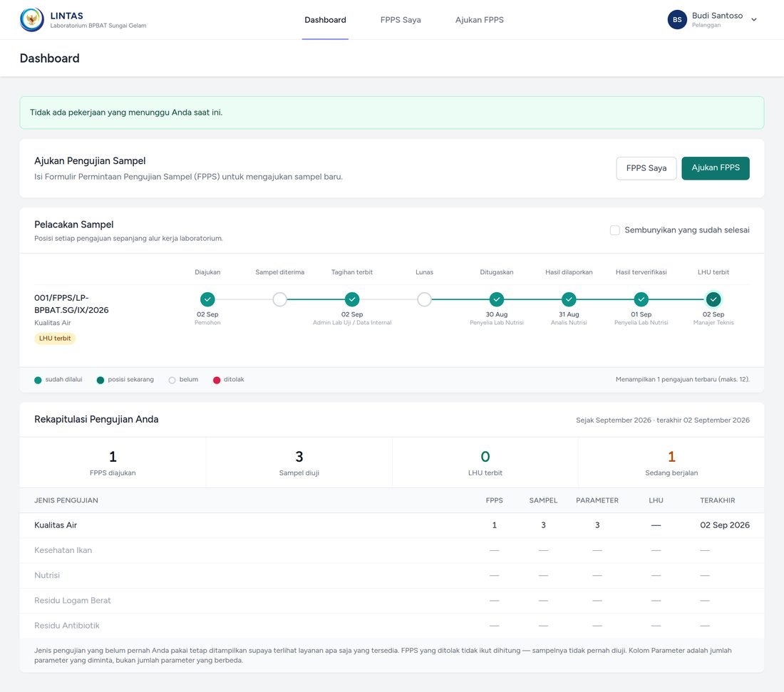Click the belum legend circle

coord(172,380)
